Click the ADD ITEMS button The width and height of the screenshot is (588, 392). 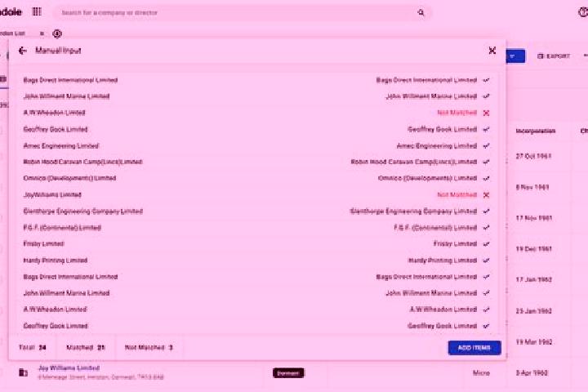click(x=474, y=348)
